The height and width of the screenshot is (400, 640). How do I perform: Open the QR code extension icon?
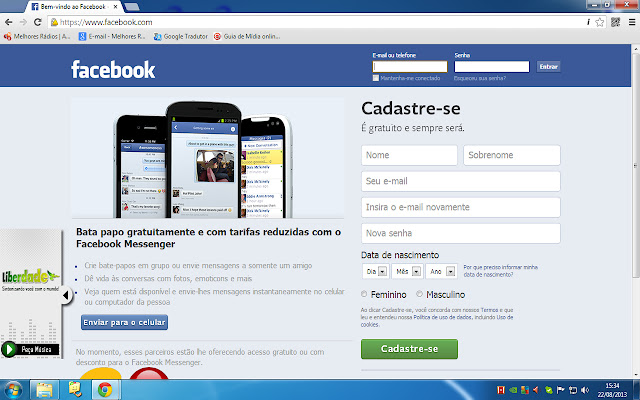[x=616, y=22]
